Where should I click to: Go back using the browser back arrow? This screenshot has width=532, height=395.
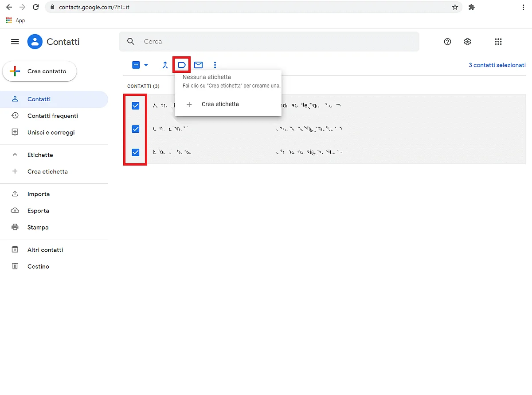click(9, 7)
